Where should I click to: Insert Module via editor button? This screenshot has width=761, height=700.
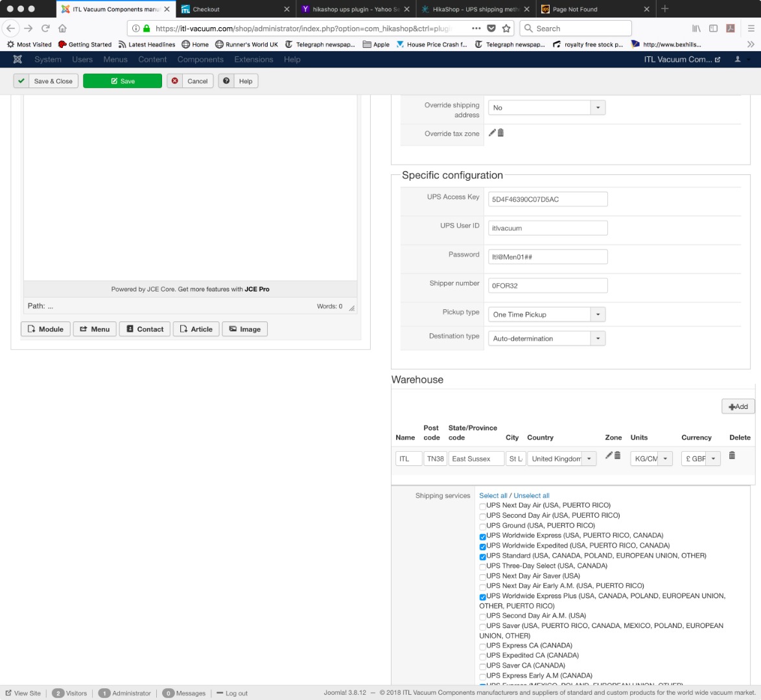point(45,329)
